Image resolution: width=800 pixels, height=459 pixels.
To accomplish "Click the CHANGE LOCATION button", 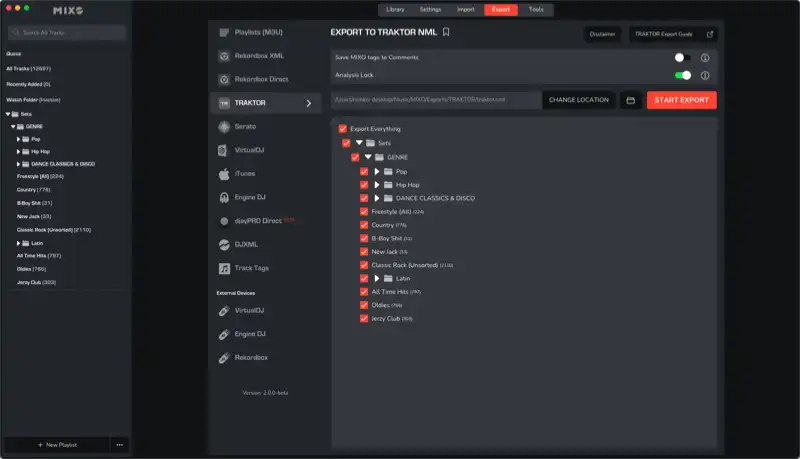I will pos(579,100).
